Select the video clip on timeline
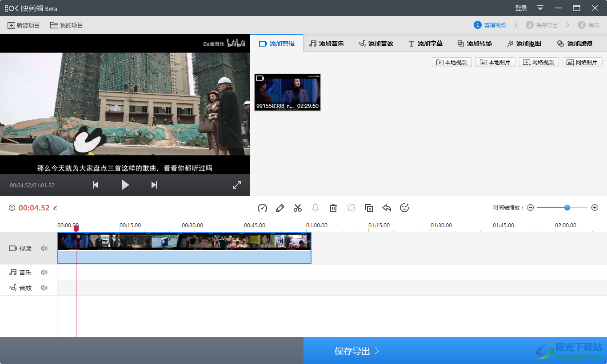This screenshot has width=607, height=364. [x=184, y=248]
